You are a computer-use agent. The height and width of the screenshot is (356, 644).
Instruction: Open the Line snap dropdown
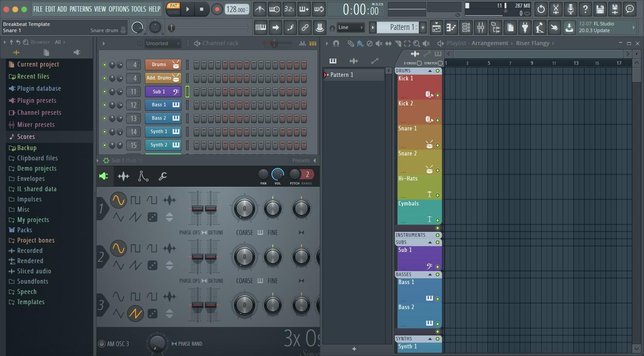351,28
